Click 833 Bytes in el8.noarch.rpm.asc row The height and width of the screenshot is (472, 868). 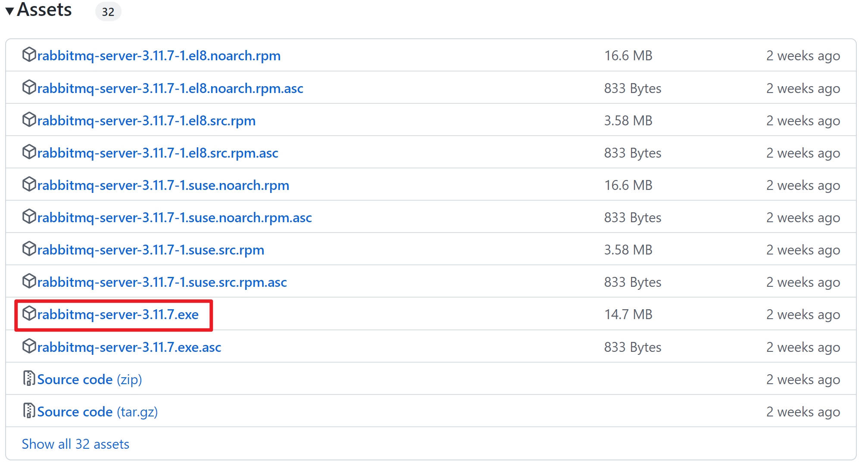coord(633,88)
